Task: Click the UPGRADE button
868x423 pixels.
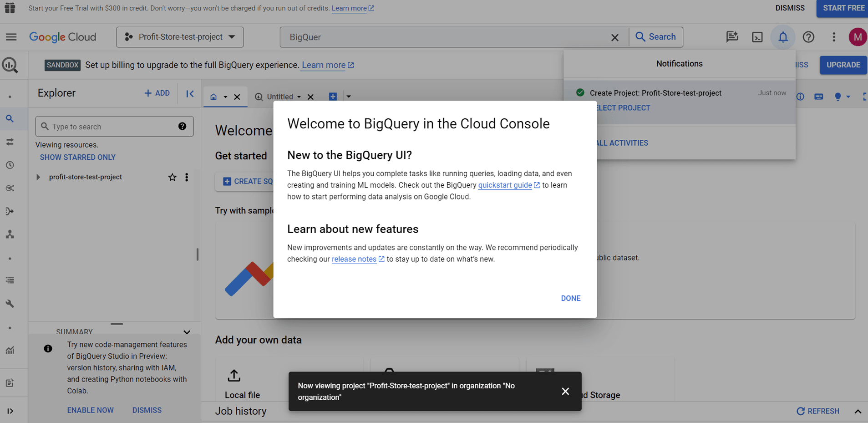Action: pyautogui.click(x=843, y=65)
